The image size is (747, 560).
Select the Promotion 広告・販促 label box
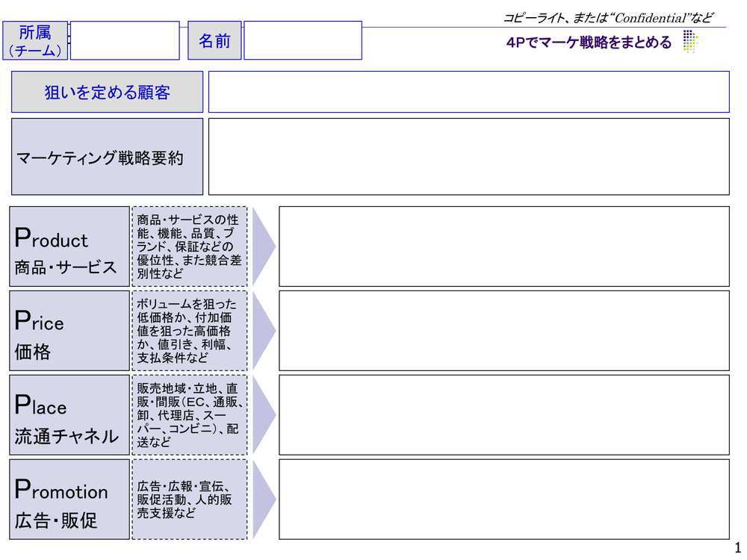(x=69, y=500)
